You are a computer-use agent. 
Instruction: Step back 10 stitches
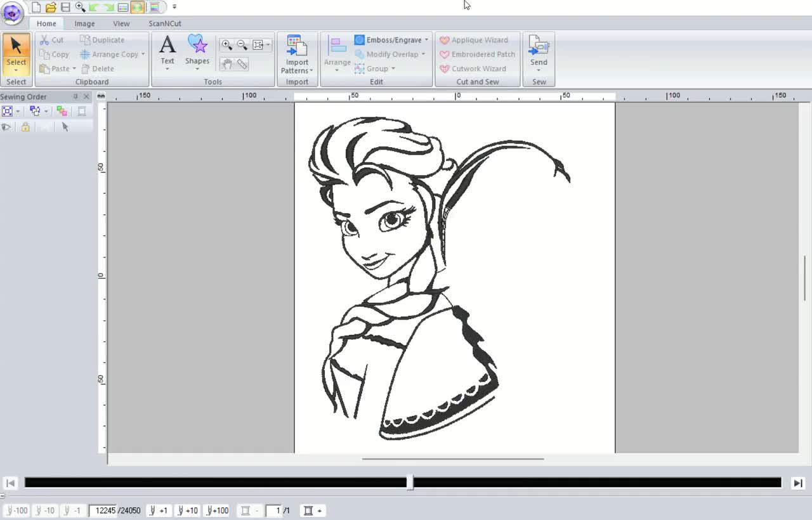44,510
